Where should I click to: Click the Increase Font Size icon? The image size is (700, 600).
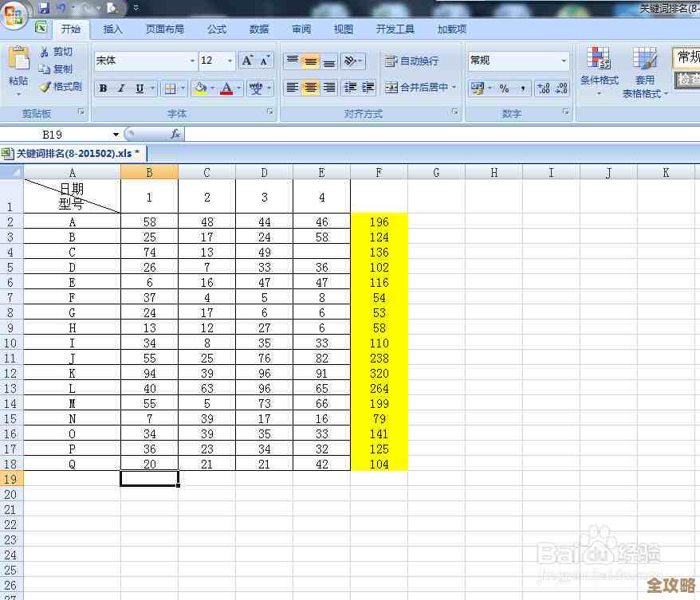[x=248, y=61]
